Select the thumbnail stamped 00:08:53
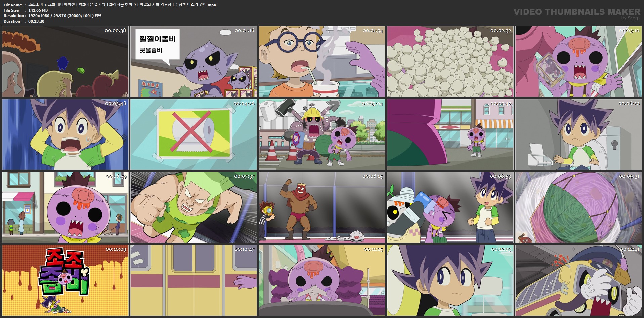The width and height of the screenshot is (644, 318). 450,207
